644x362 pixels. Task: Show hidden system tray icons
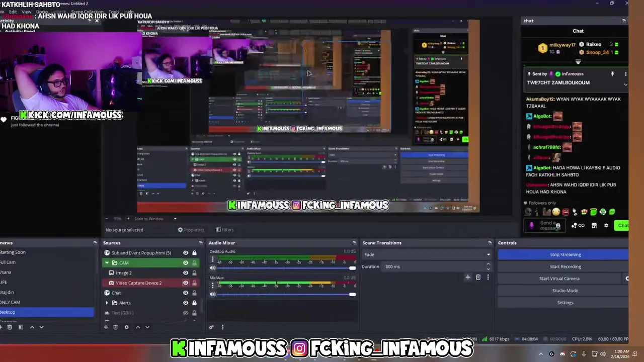(x=541, y=354)
